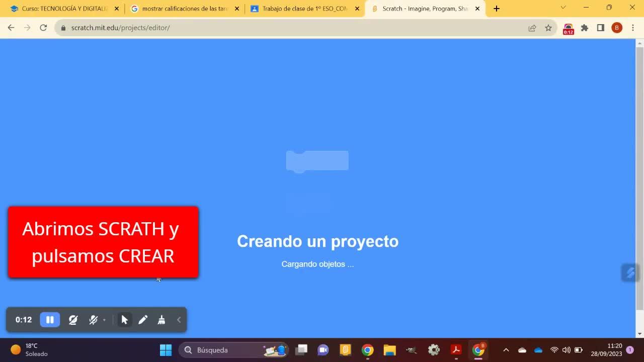Toggle the muted microphone in recording toolbar
644x362 pixels.
93,320
